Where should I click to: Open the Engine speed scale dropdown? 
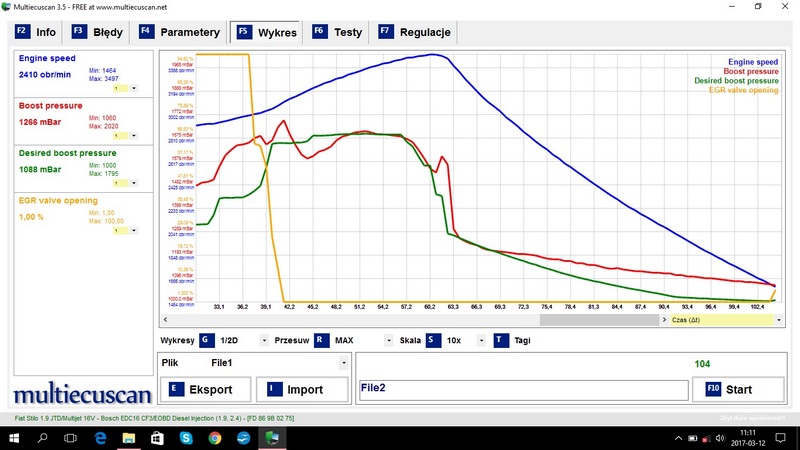(x=134, y=88)
